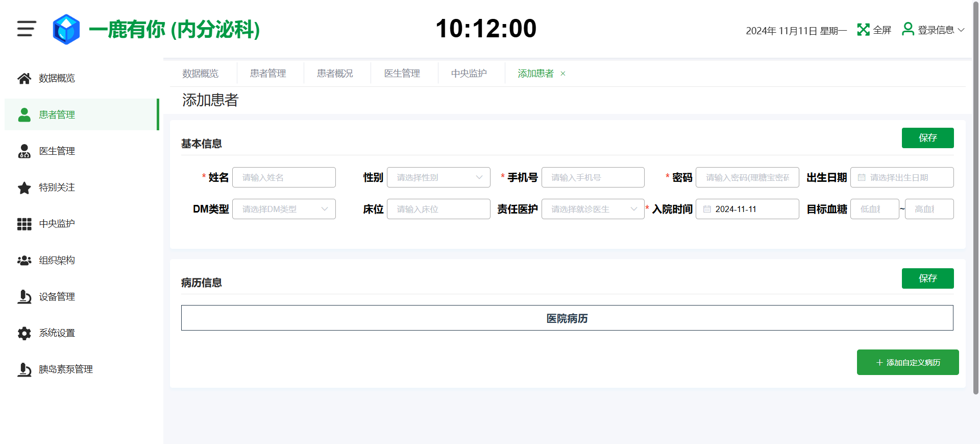
Task: Click the doctor icon beside 医生管理
Action: (x=24, y=151)
